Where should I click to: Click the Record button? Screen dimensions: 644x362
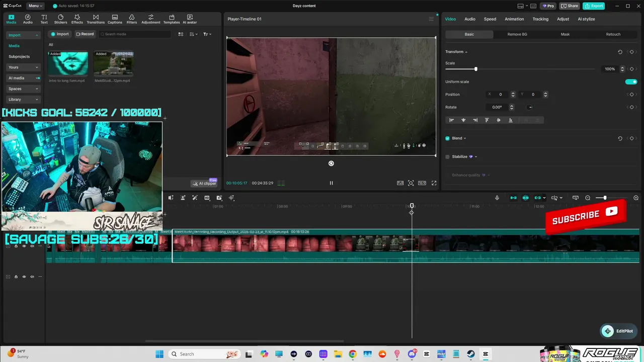(85, 34)
